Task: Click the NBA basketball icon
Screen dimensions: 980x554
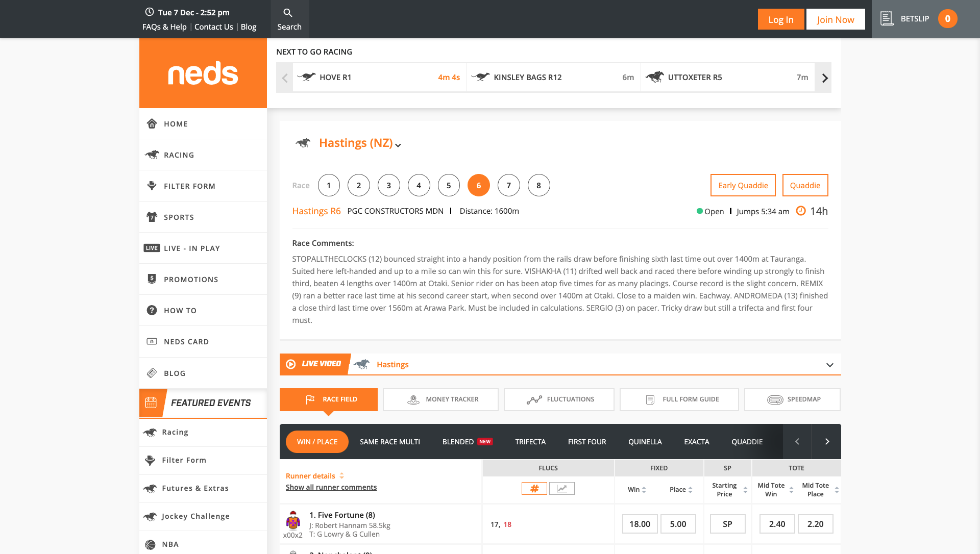Action: 150,544
